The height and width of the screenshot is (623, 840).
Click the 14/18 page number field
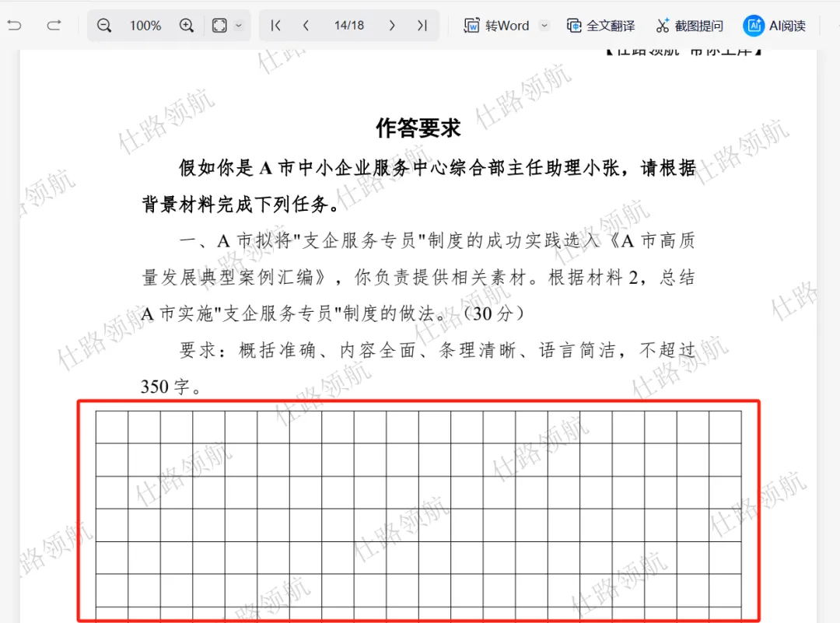coord(348,25)
